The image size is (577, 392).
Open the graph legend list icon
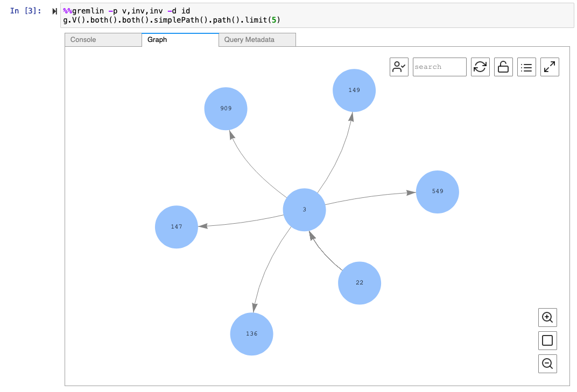click(x=526, y=67)
